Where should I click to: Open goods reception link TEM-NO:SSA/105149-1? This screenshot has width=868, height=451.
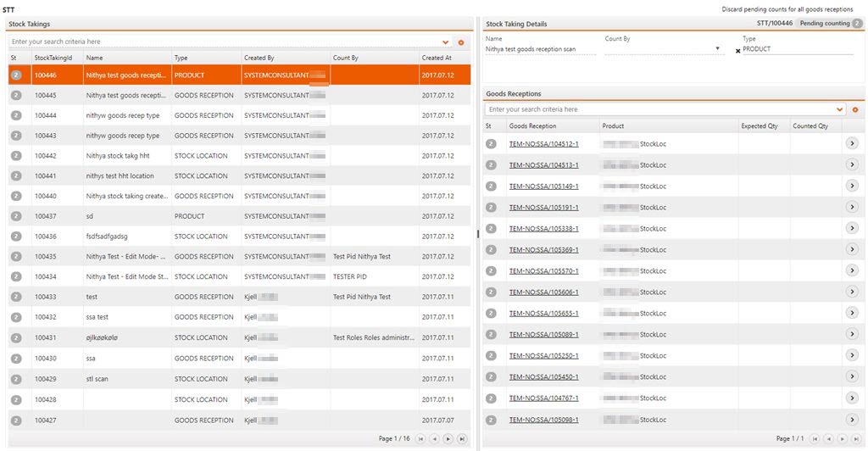[x=543, y=187]
